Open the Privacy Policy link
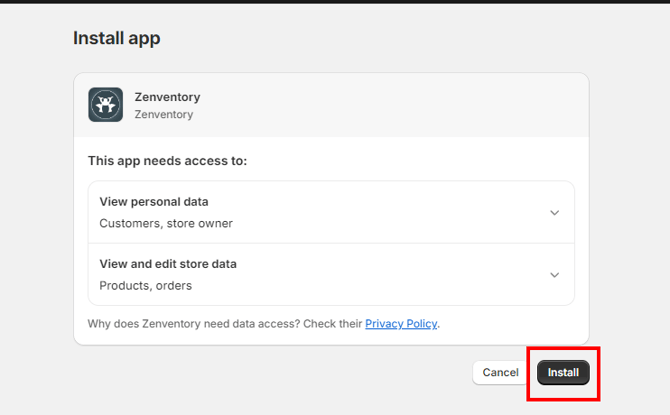This screenshot has height=415, width=670. point(401,324)
